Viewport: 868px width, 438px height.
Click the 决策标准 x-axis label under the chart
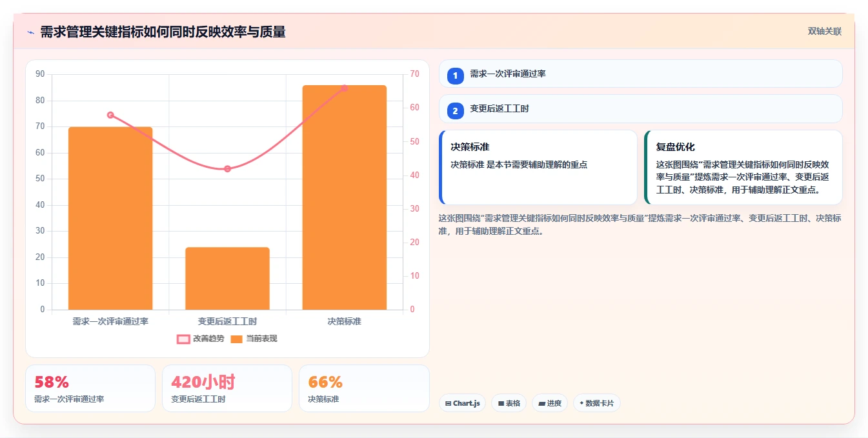pos(344,321)
